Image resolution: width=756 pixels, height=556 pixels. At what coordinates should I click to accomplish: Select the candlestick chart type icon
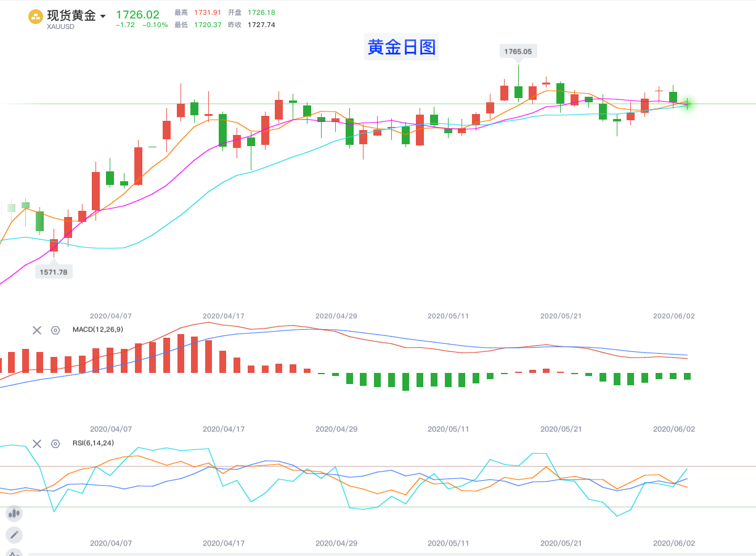click(14, 513)
